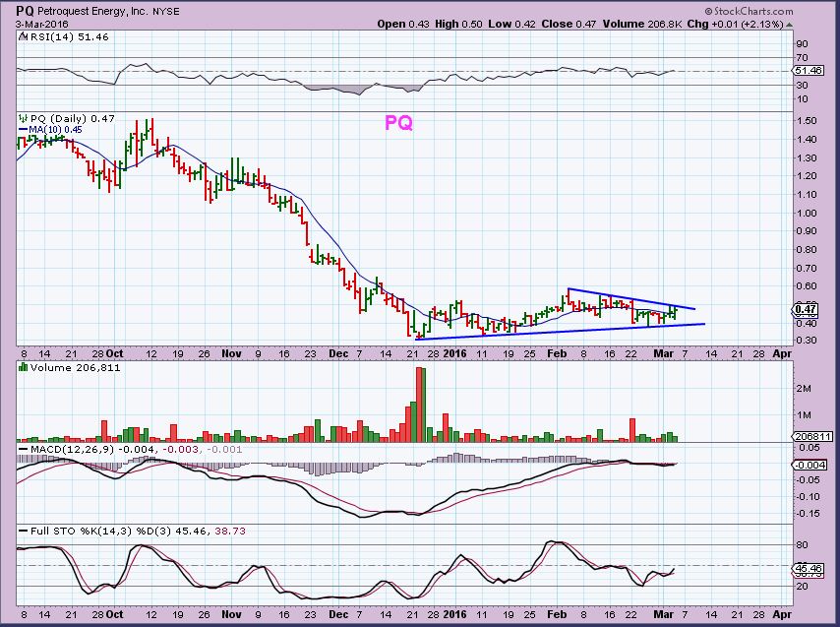Click the 206811 volume value tag

click(809, 434)
